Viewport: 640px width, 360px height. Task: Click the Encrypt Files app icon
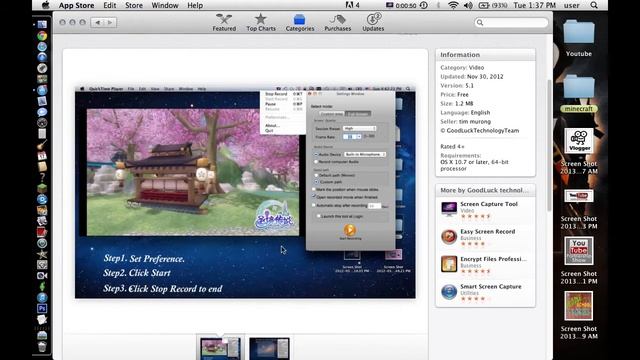(x=449, y=264)
